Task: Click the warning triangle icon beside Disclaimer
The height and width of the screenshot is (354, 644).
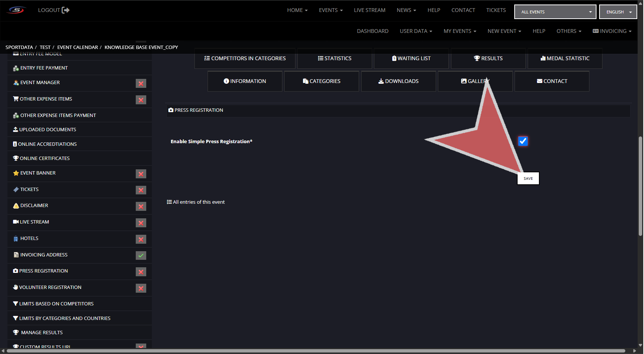Action: [16, 206]
